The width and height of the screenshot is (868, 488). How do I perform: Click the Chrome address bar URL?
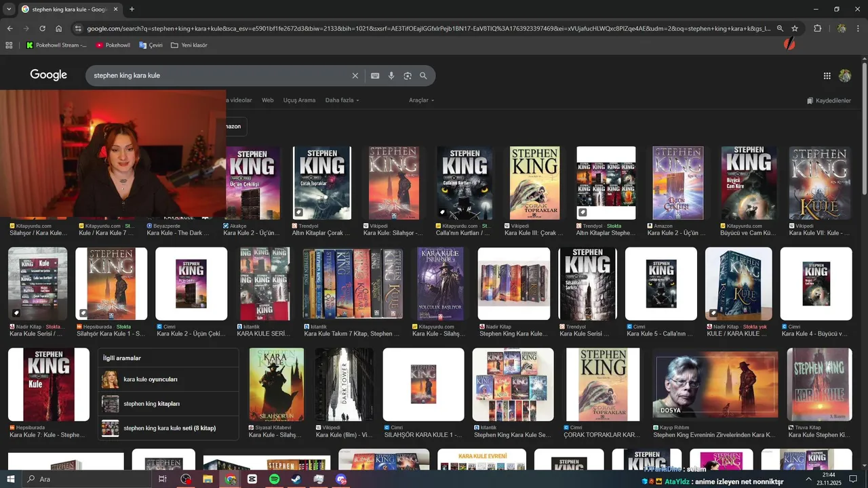coord(427,28)
